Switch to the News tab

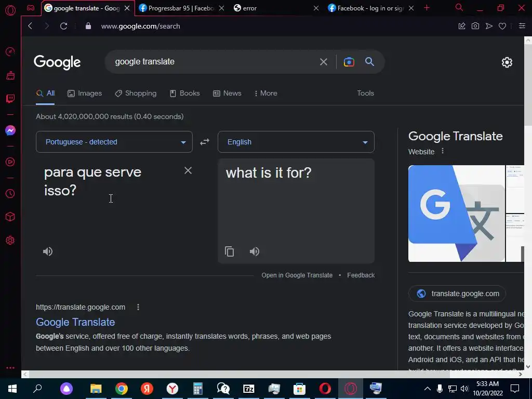pos(228,94)
